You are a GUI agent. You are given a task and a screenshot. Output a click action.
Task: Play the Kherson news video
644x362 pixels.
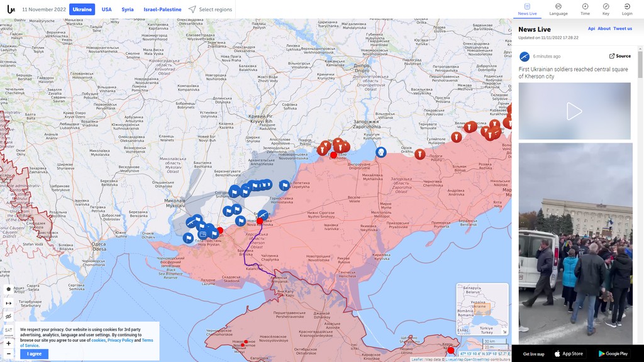point(574,111)
